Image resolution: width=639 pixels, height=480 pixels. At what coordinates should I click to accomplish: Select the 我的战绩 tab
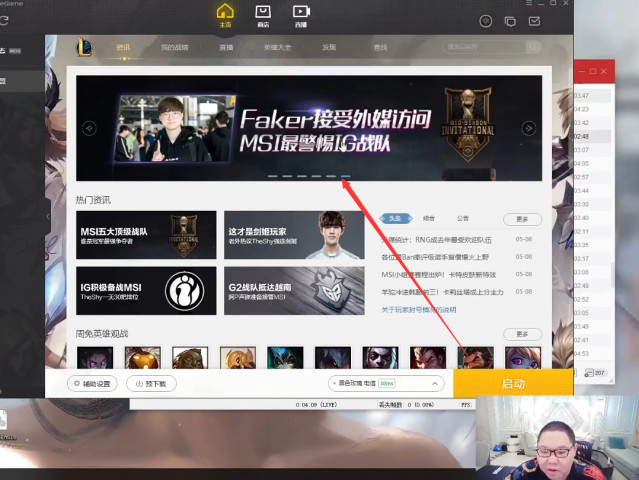pyautogui.click(x=175, y=47)
